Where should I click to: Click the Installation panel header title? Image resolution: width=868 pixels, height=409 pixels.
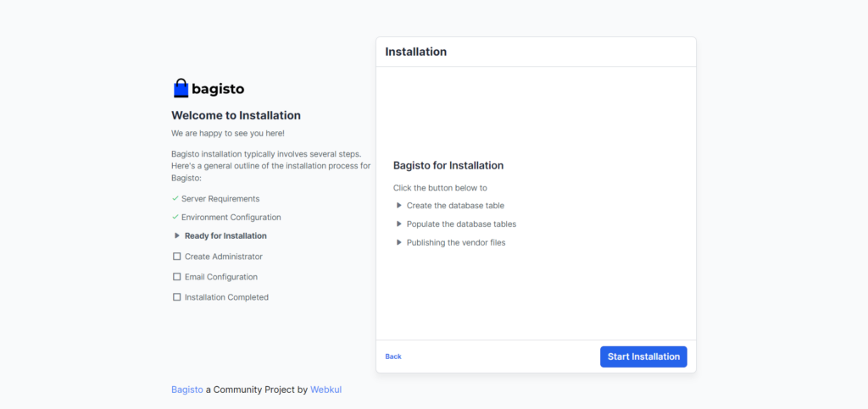click(x=415, y=52)
